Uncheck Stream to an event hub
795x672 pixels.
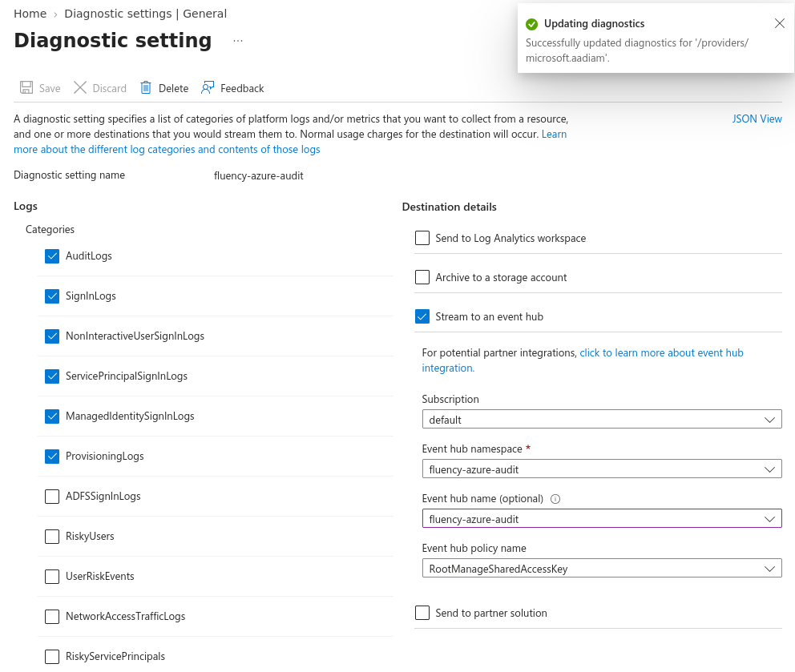[422, 316]
